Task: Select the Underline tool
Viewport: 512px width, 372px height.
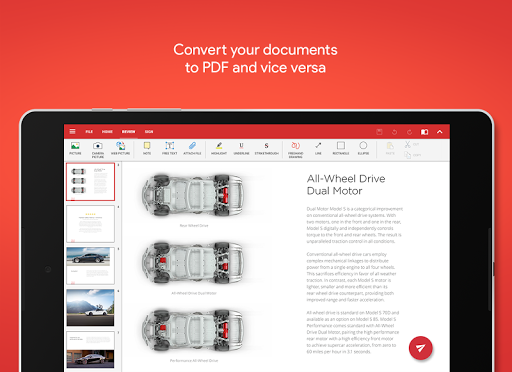Action: (x=241, y=148)
